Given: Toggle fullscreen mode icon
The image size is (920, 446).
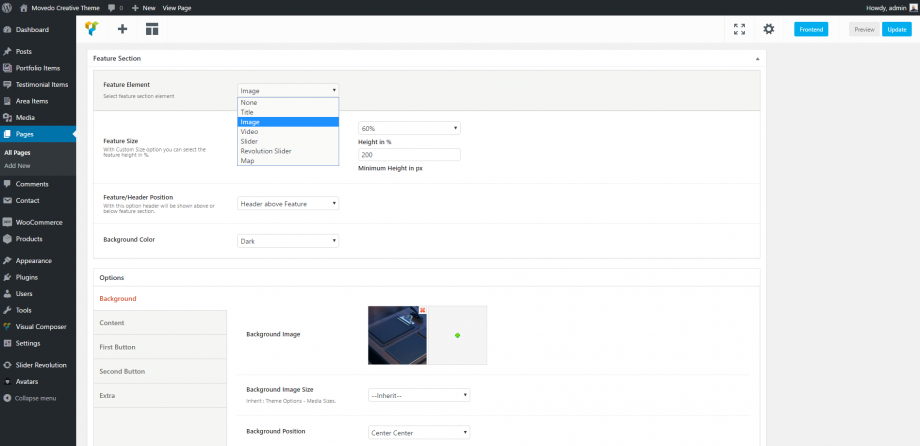Looking at the screenshot, I should tap(739, 30).
